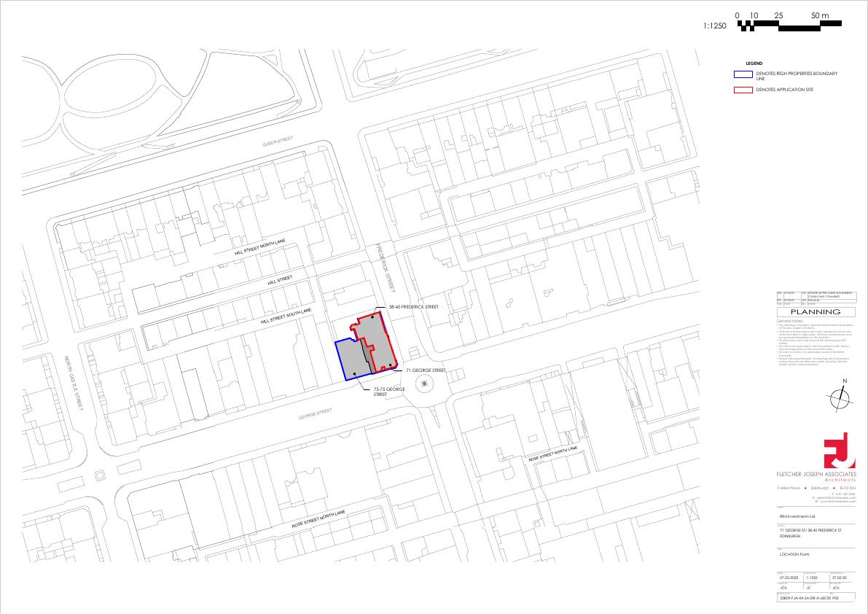Click the red FJ company logo
Screen dimensions: 868x614
pos(840,451)
